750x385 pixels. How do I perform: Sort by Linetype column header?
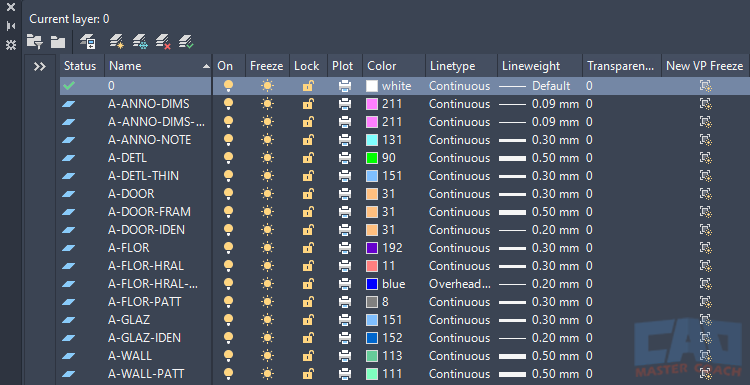coord(461,66)
